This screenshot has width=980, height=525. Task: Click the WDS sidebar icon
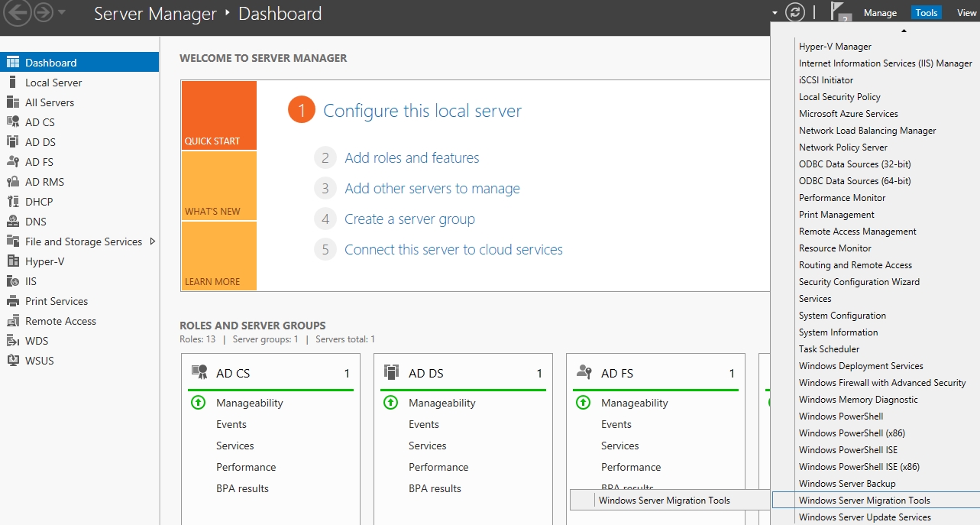[12, 341]
